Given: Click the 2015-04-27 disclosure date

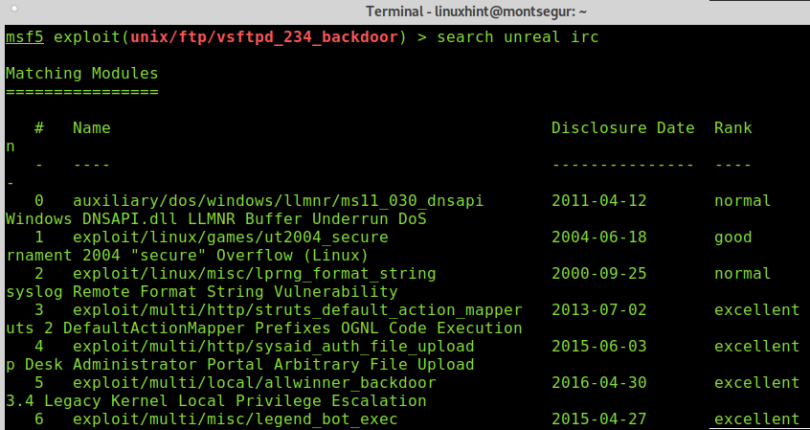Looking at the screenshot, I should [599, 419].
